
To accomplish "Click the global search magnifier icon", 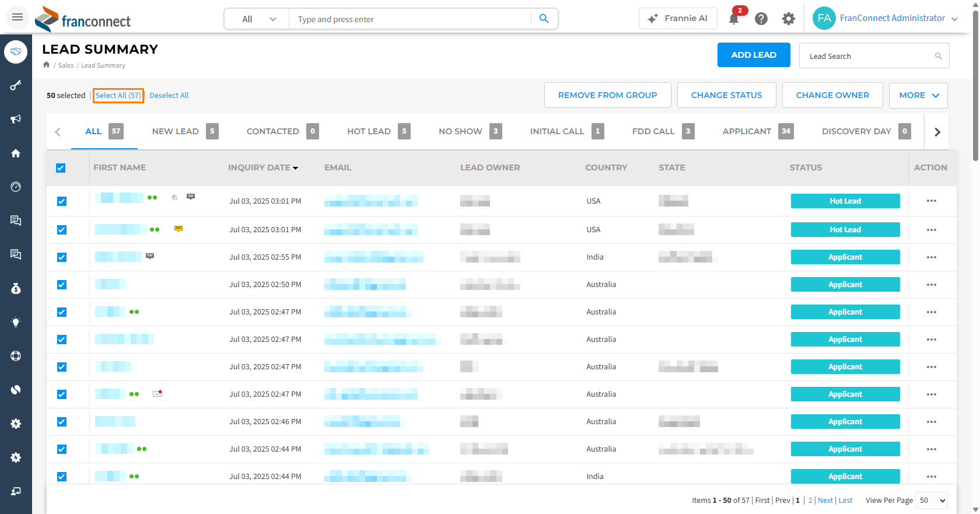I will [x=544, y=19].
